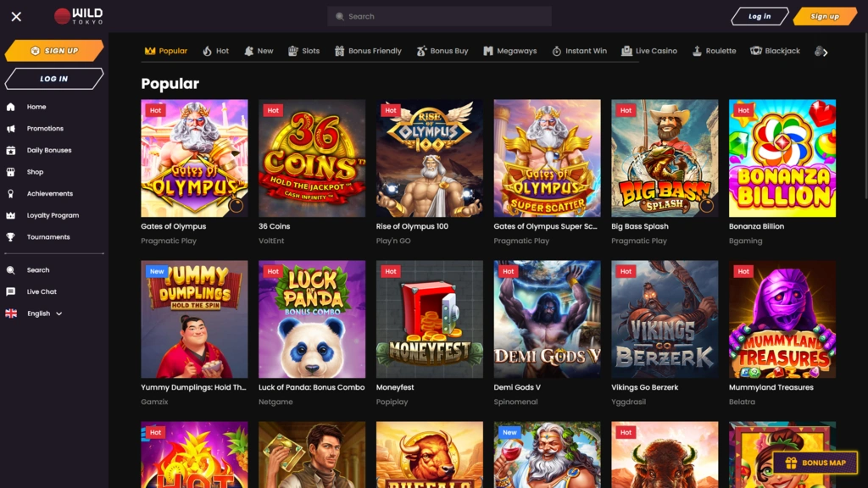Click the Loyalty Program sidebar label
868x488 pixels.
[x=53, y=215]
